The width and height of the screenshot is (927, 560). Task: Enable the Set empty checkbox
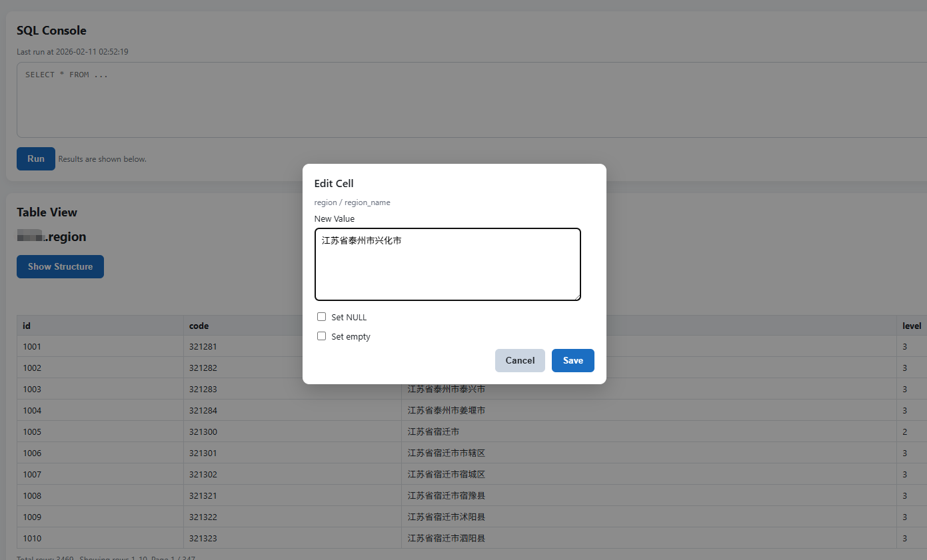coord(322,336)
